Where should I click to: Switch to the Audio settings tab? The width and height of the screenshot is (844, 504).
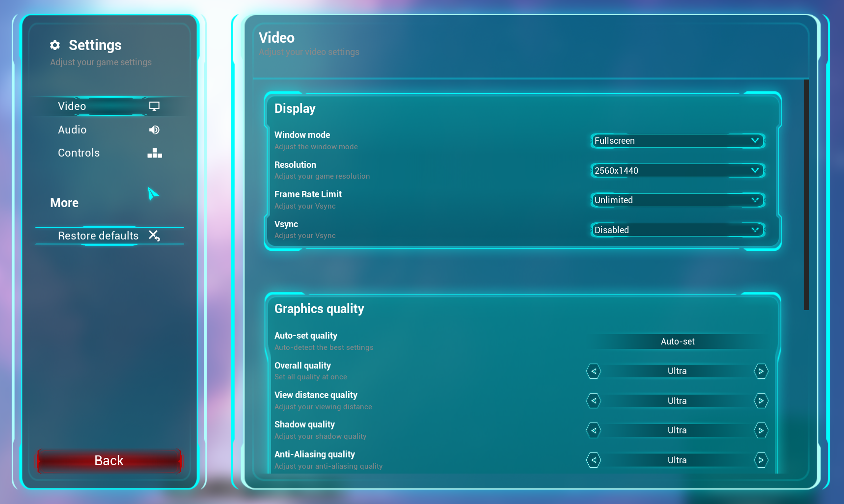(x=109, y=130)
